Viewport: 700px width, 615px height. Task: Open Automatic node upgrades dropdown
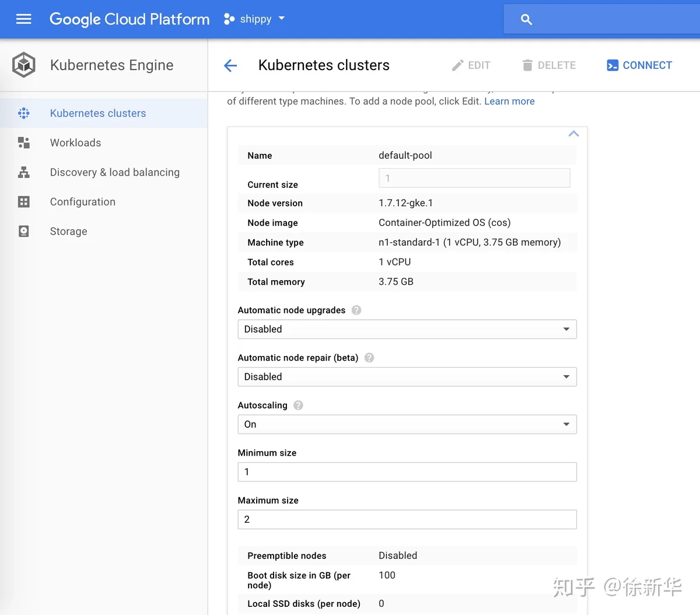tap(407, 329)
